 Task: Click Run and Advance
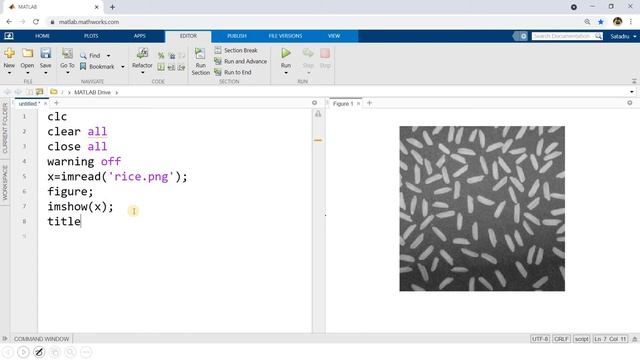coord(240,61)
